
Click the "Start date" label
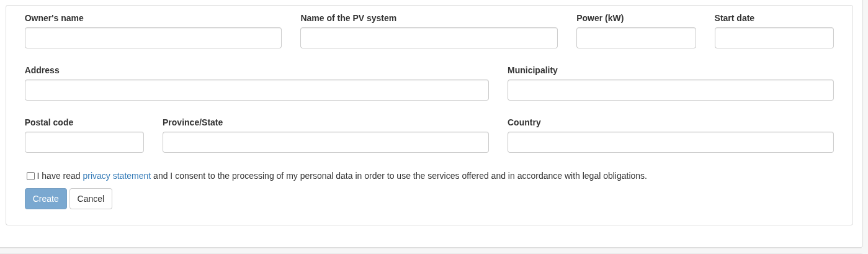click(x=734, y=18)
